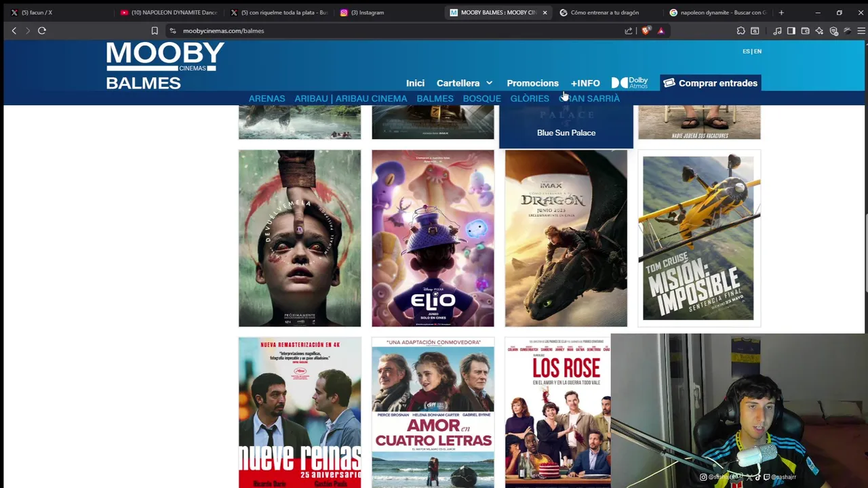Open the Leo AI sparkle icon
The width and height of the screenshot is (868, 488).
819,30
